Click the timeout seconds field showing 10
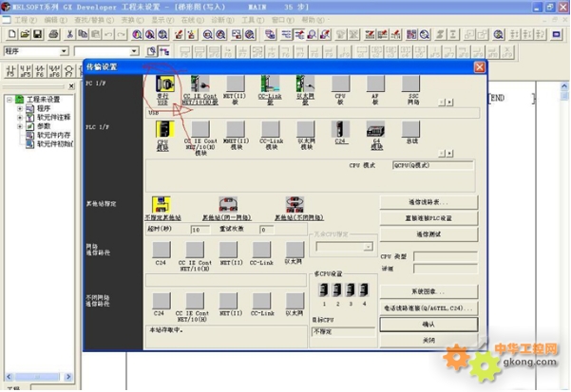 200,230
